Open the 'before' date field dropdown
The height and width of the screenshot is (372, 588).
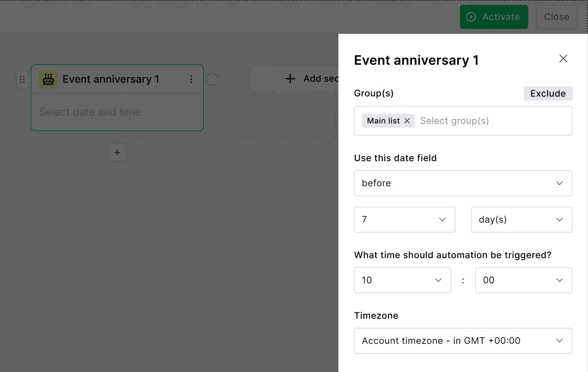(462, 183)
